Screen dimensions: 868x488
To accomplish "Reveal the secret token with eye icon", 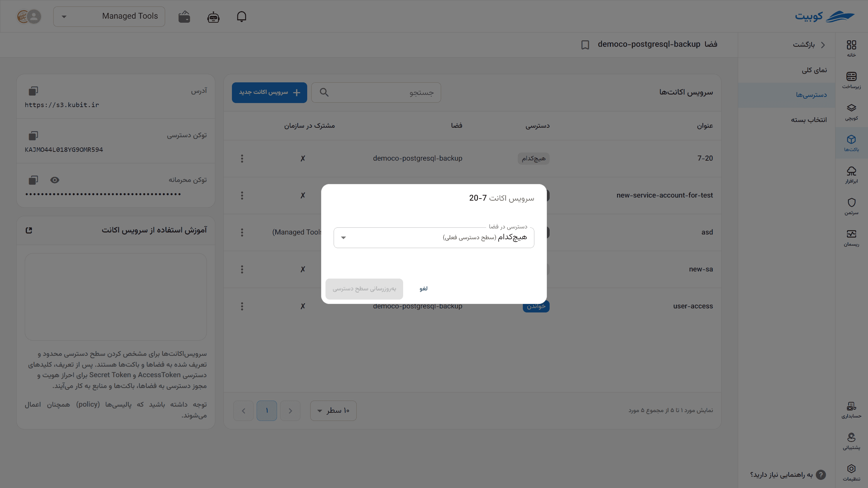I will coord(55,180).
